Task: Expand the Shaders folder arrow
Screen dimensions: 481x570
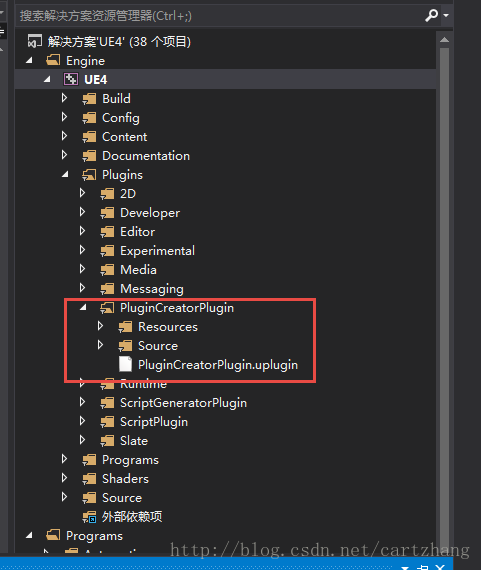Action: click(x=64, y=478)
